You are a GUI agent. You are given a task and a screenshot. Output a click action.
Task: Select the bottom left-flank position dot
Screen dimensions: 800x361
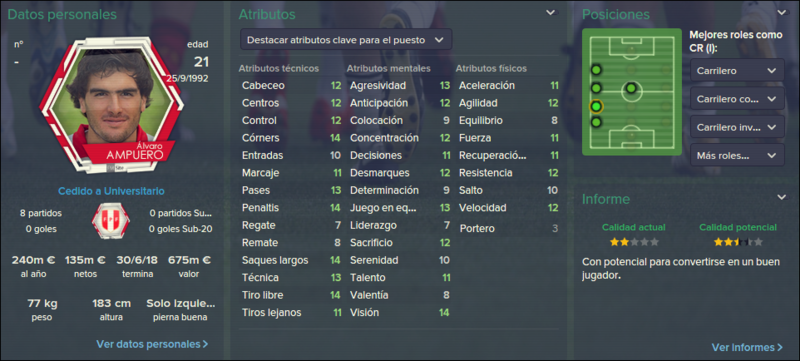click(x=596, y=122)
